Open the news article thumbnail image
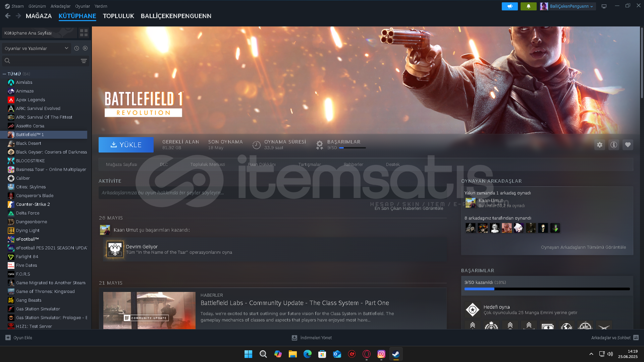Image resolution: width=644 pixels, height=362 pixels. coord(149,310)
